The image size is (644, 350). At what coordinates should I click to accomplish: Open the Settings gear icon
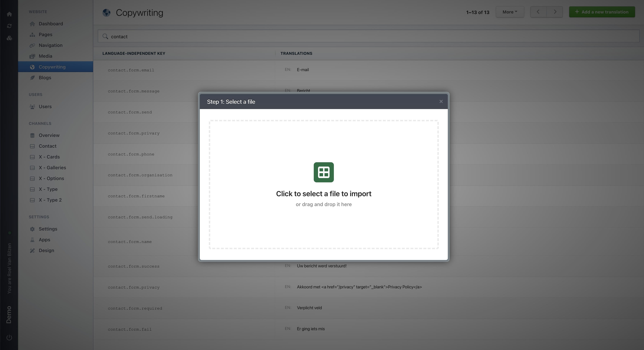tap(33, 229)
